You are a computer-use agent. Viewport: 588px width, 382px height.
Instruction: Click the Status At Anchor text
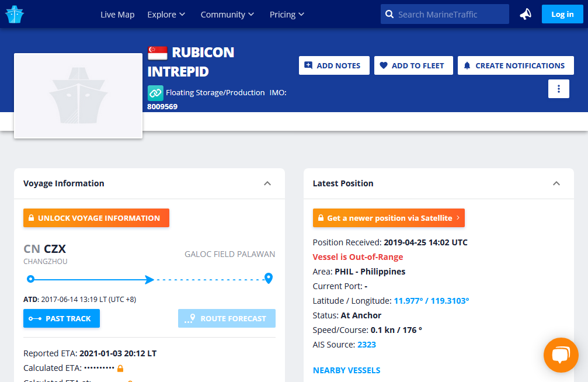347,315
